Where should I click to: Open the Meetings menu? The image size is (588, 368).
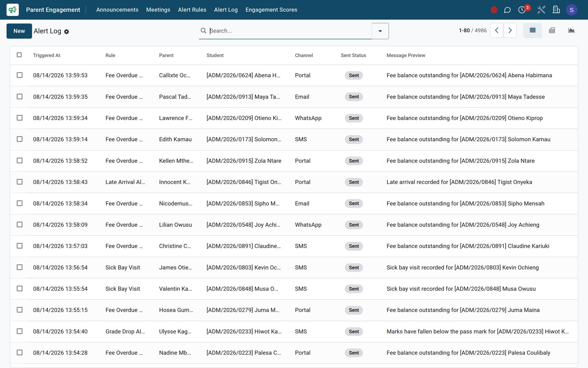tap(158, 10)
